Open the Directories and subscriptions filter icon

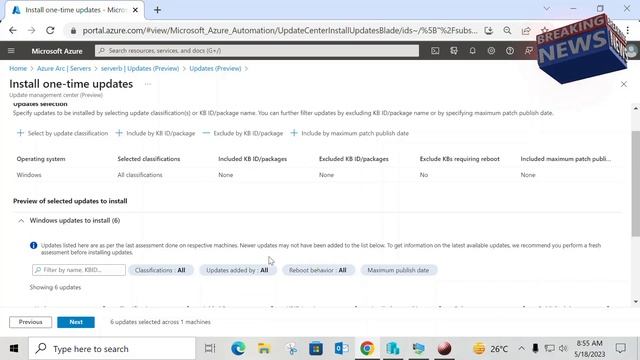454,51
